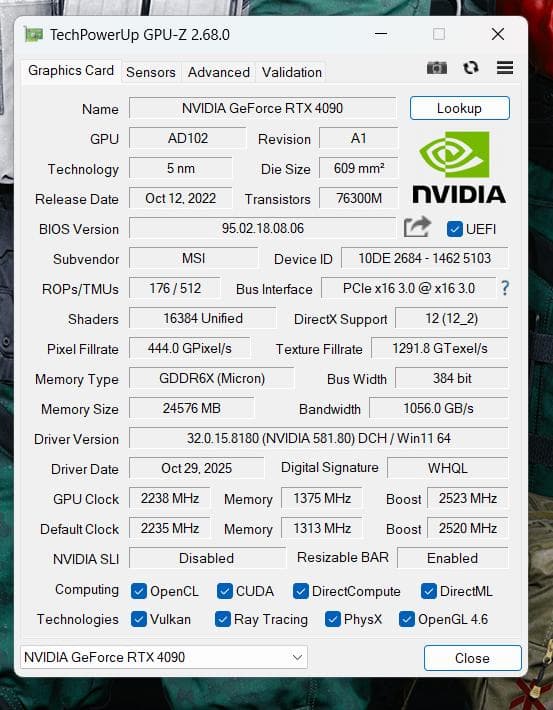Click the Boost value 2523 MHz

point(468,498)
